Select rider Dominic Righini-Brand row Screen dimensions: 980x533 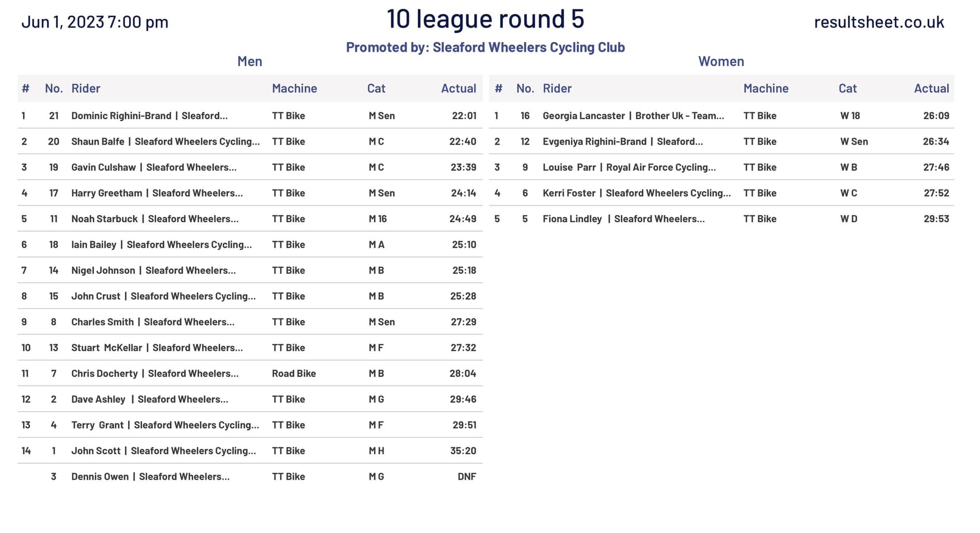coord(149,116)
